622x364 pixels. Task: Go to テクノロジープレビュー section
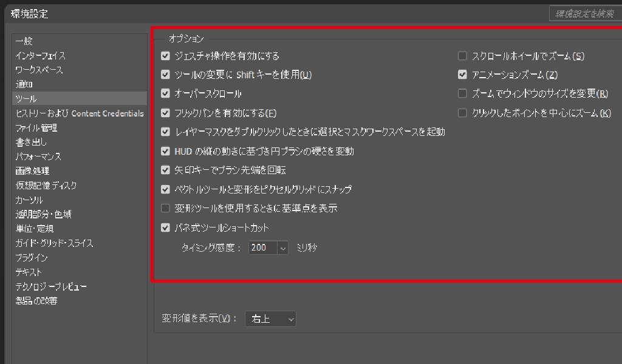[51, 286]
